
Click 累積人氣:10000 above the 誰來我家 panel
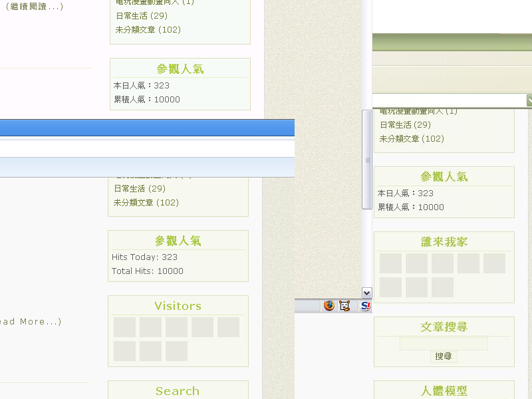click(x=411, y=207)
